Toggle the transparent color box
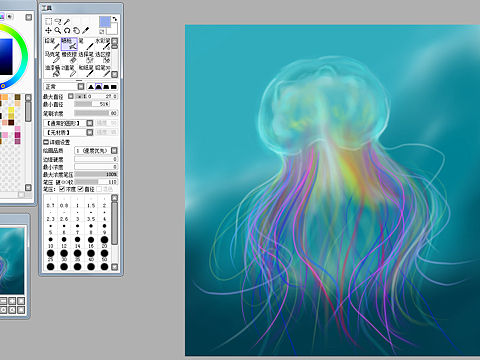 pos(102,32)
